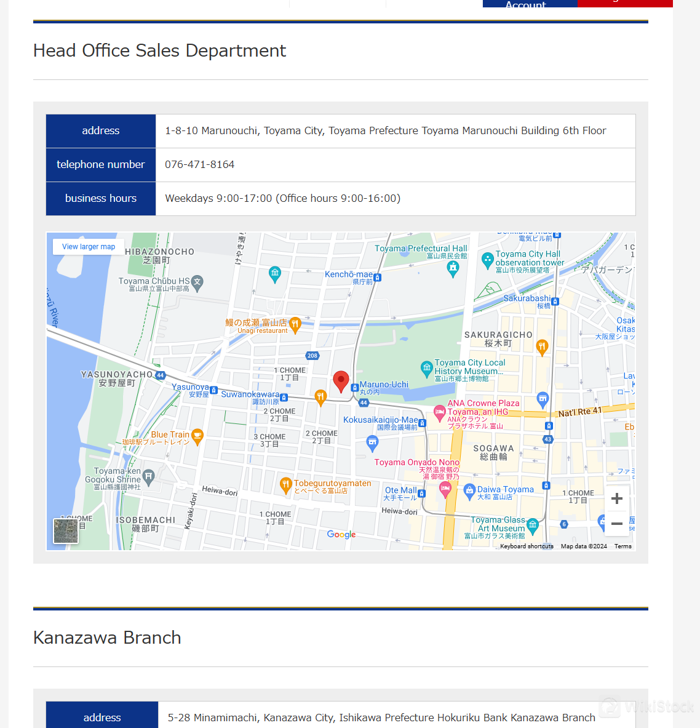700x728 pixels.
Task: Switch to satellite imagery thumbnail
Action: (x=65, y=530)
